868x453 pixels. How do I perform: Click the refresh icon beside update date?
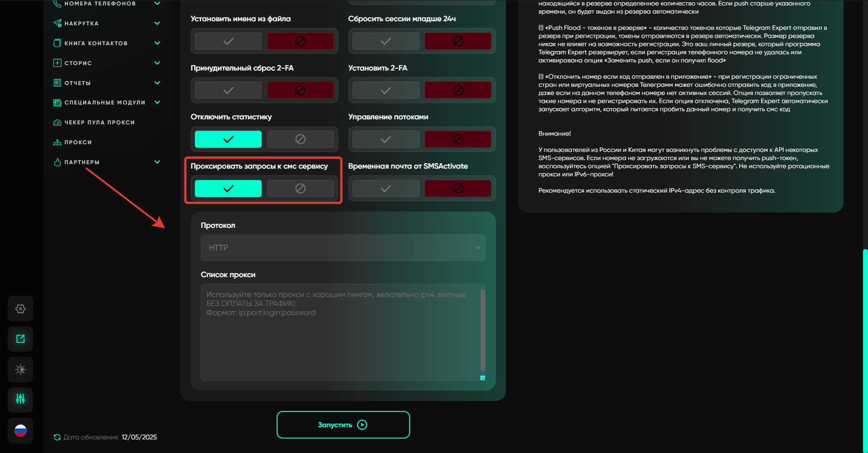(x=57, y=437)
